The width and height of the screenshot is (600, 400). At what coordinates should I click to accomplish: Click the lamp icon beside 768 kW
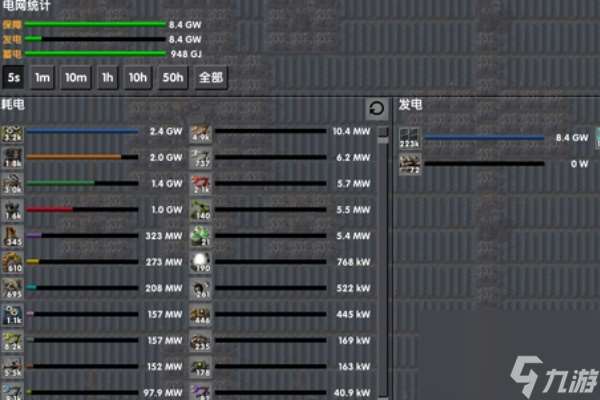point(201,262)
